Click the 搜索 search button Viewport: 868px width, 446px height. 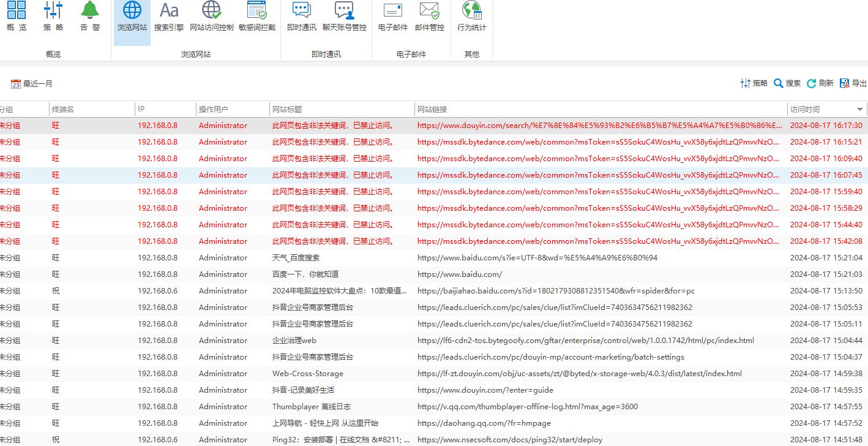pos(787,83)
